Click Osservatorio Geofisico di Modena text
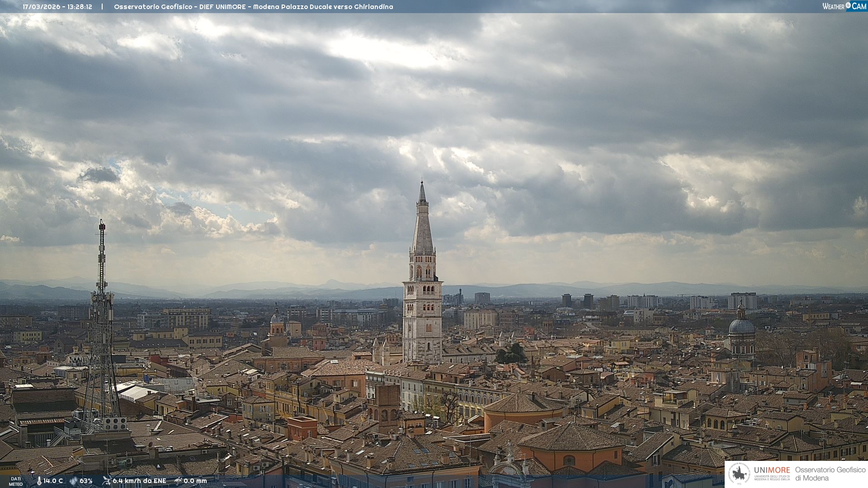 (x=830, y=474)
